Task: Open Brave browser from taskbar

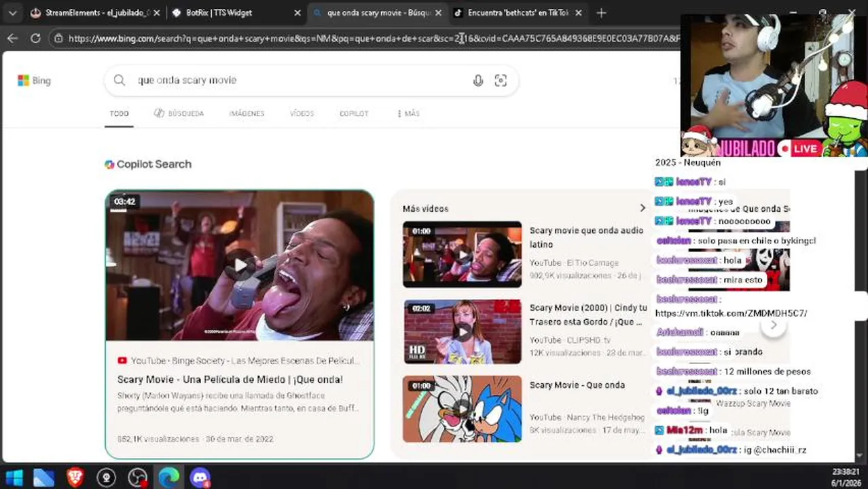Action: [x=75, y=477]
